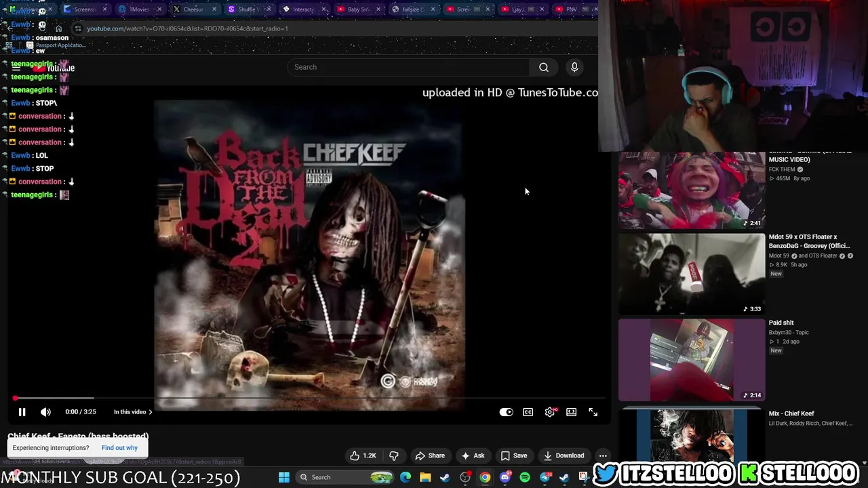This screenshot has height=488, width=868.
Task: Mute the video using the speaker icon
Action: coord(45,412)
